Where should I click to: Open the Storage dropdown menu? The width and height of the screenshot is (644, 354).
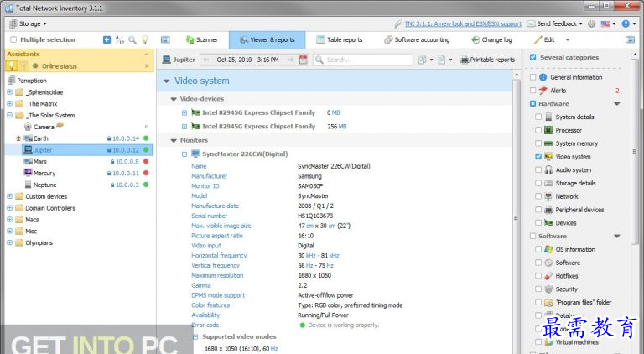pyautogui.click(x=28, y=23)
